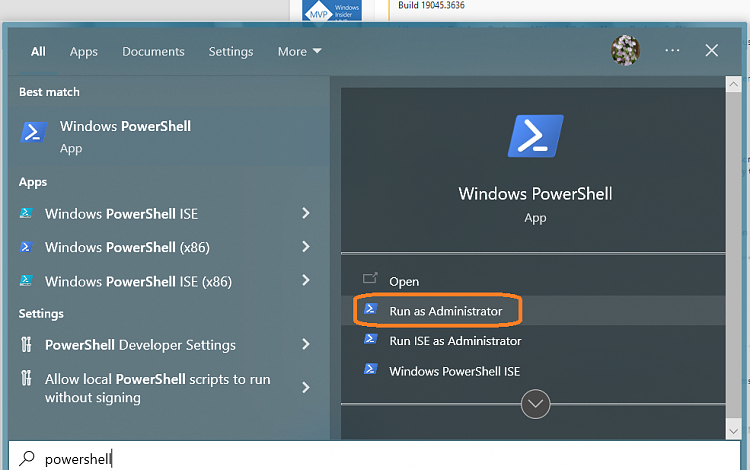Expand options for Windows PowerShell ISE (x86)
This screenshot has height=470, width=750.
coord(306,280)
